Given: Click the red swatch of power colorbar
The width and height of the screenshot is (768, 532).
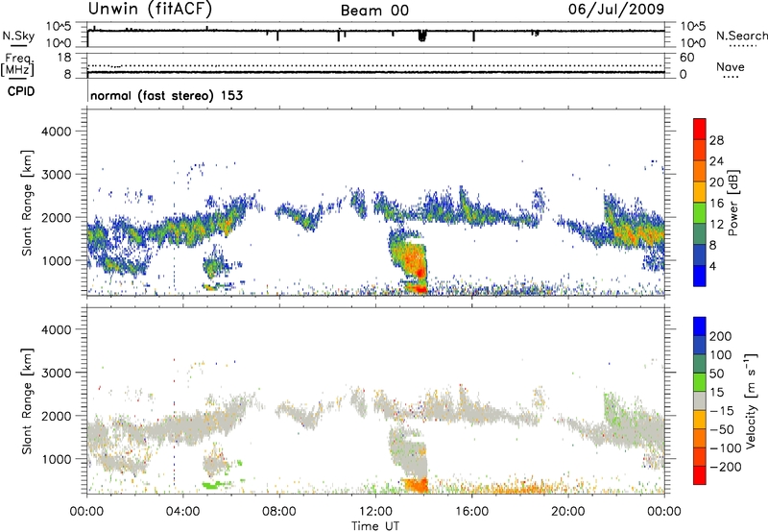Looking at the screenshot, I should click(x=700, y=129).
